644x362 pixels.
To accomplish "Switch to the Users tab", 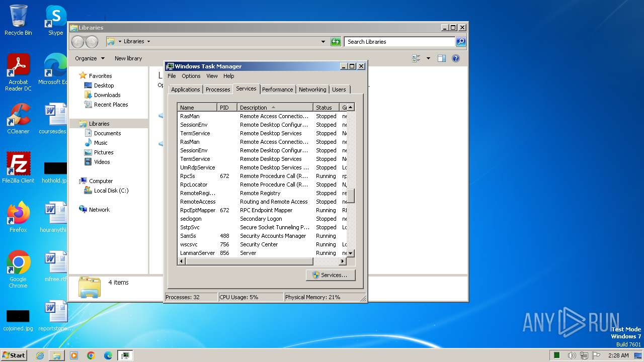I will click(339, 89).
